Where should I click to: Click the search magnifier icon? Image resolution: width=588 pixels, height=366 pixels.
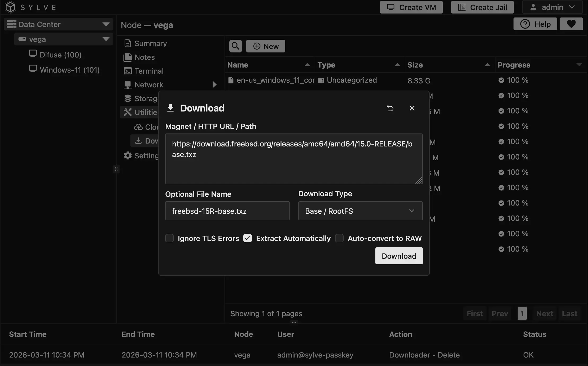(235, 46)
